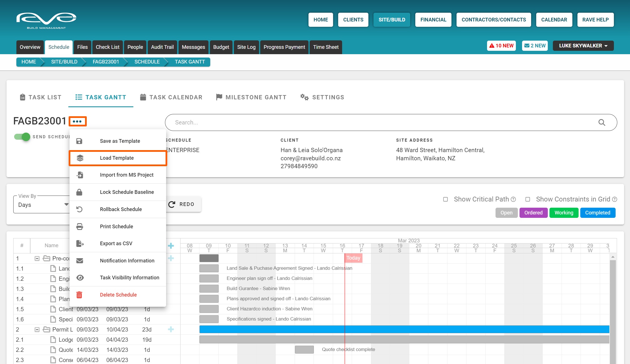Click the Print Schedule printer icon
This screenshot has width=630, height=364.
click(80, 227)
